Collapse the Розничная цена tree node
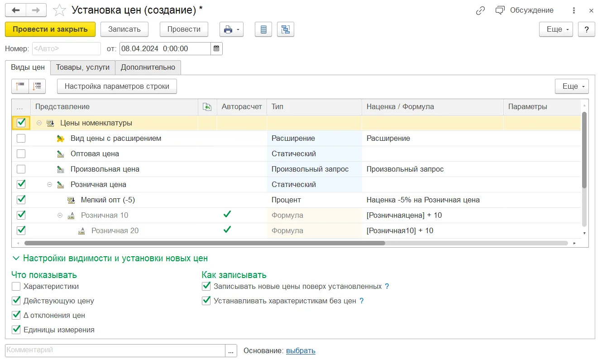This screenshot has height=364, width=602. [50, 184]
